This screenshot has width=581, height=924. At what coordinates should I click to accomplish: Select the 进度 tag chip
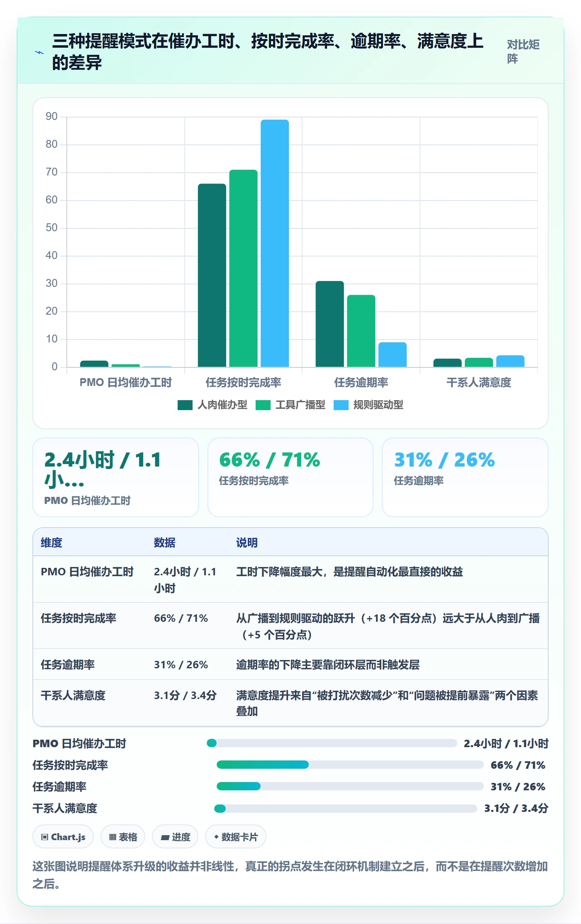click(x=175, y=837)
